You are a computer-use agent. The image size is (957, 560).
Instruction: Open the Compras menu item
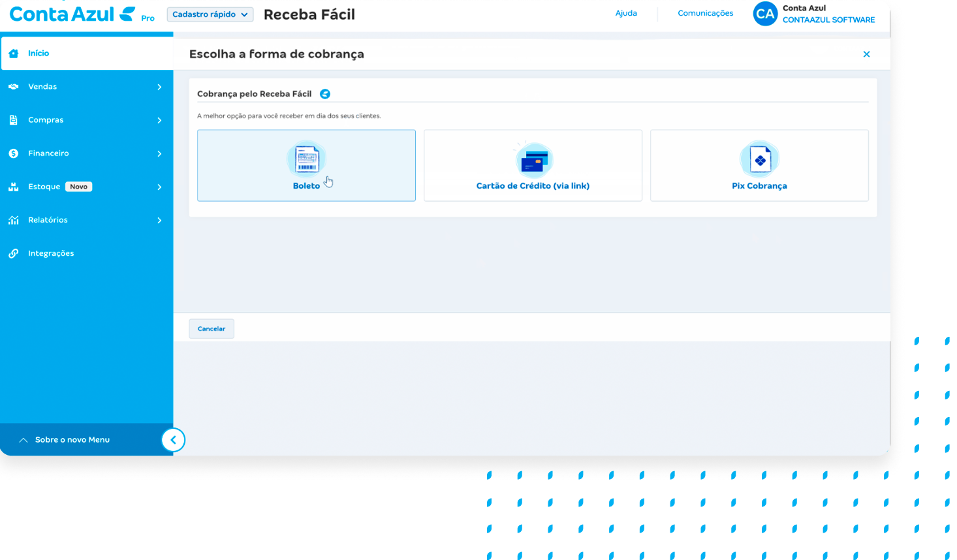[x=87, y=120]
